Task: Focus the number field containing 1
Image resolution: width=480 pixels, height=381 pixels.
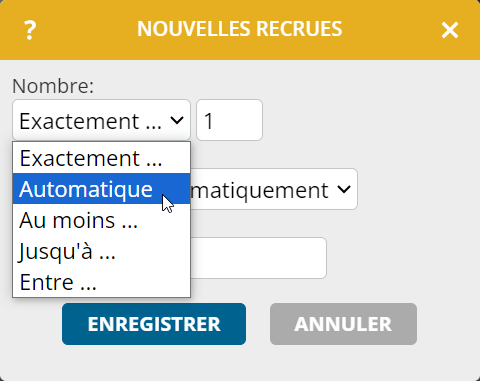Action: (x=229, y=120)
